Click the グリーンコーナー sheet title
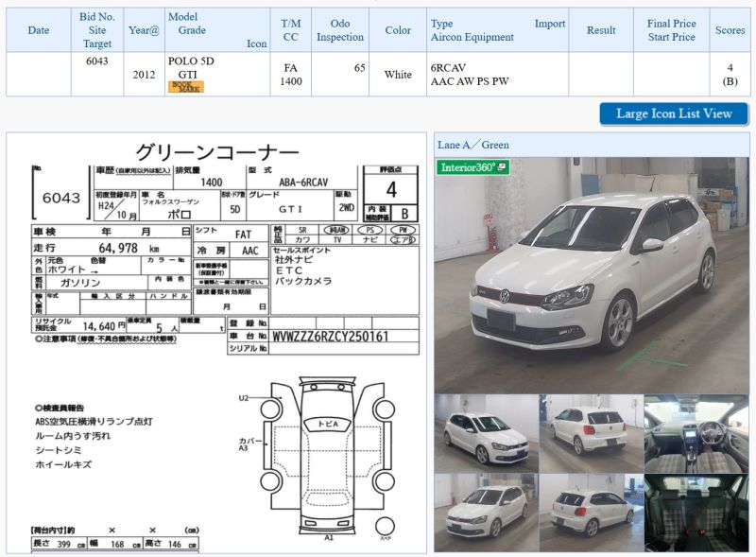This screenshot has width=756, height=557. 217,152
